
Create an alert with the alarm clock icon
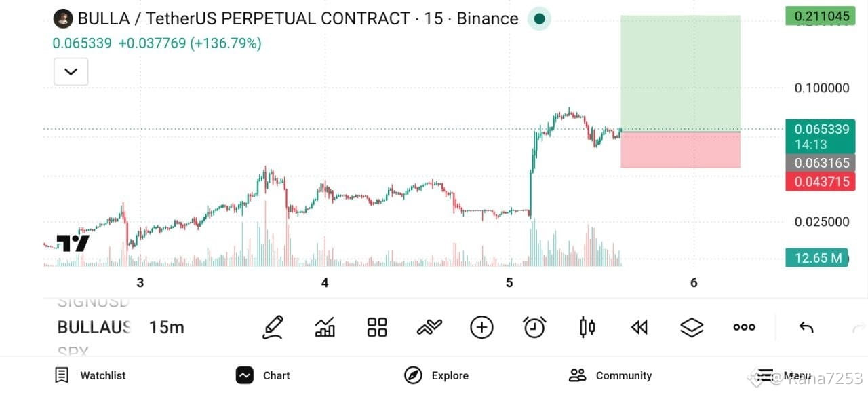click(x=534, y=327)
